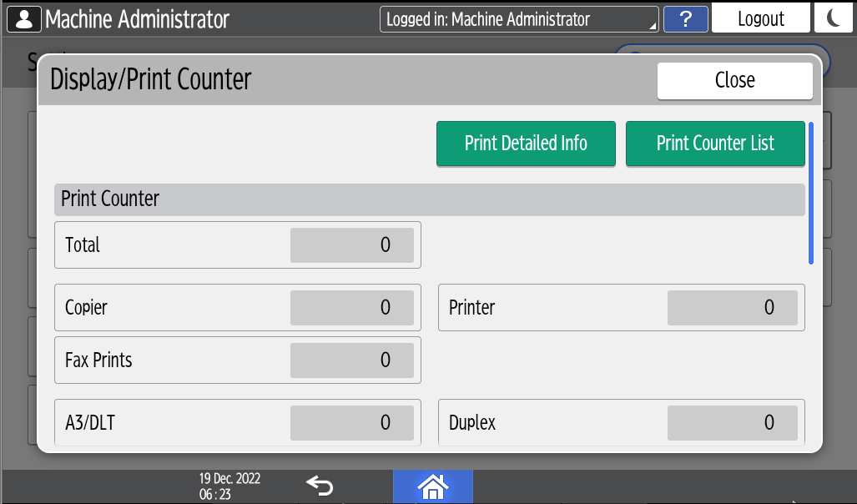Select the Duplex counter value
857x504 pixels.
coord(732,423)
